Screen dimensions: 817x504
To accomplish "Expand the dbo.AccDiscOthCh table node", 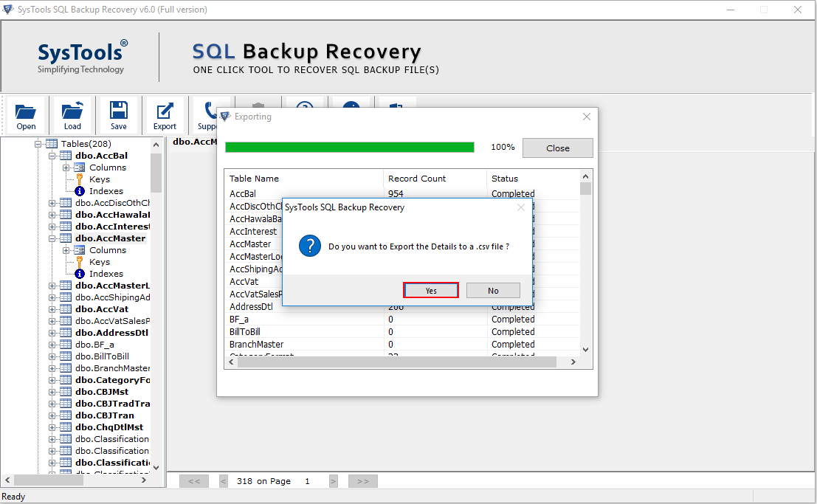I will (52, 203).
